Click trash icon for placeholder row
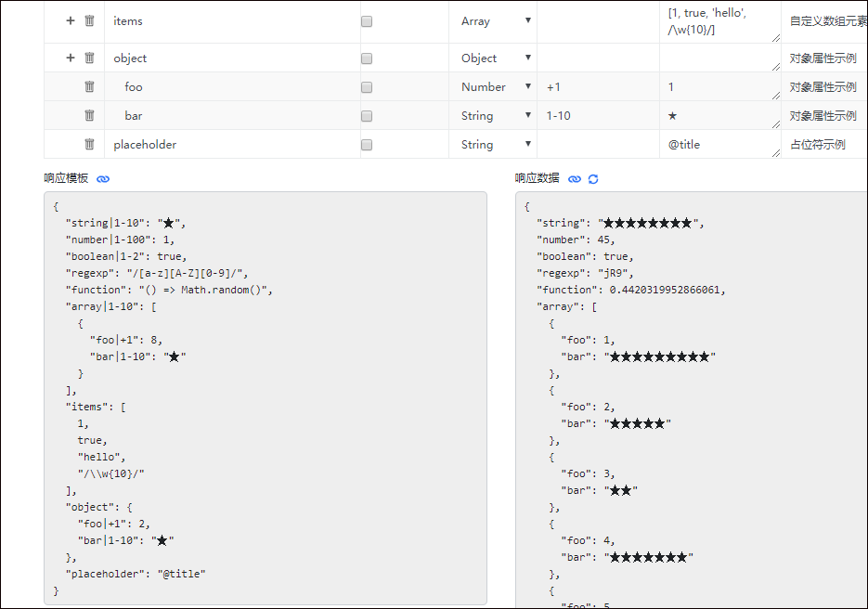Viewport: 868px width, 609px height. pyautogui.click(x=89, y=144)
